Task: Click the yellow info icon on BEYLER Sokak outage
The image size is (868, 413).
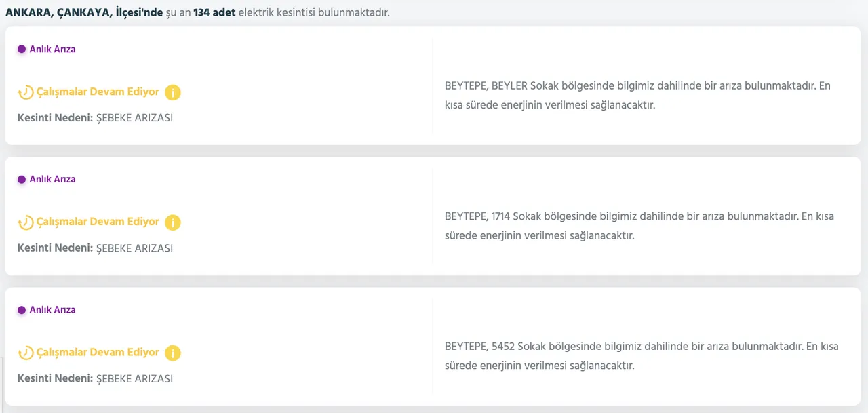Action: point(173,92)
